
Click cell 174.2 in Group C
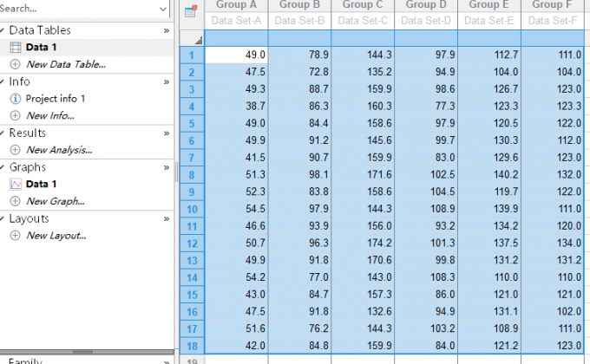pos(363,243)
